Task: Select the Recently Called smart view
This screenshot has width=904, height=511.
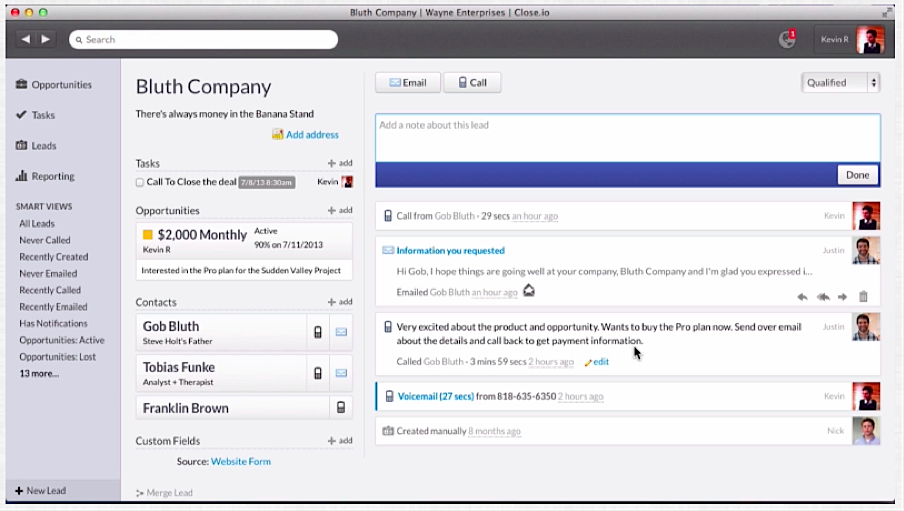Action: (x=50, y=290)
